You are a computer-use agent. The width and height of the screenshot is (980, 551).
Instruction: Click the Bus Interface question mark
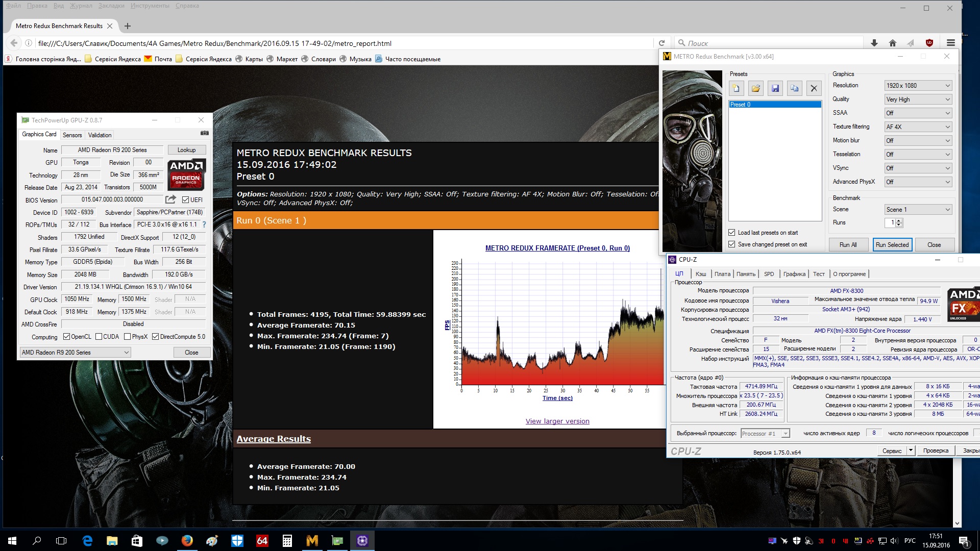pyautogui.click(x=204, y=224)
